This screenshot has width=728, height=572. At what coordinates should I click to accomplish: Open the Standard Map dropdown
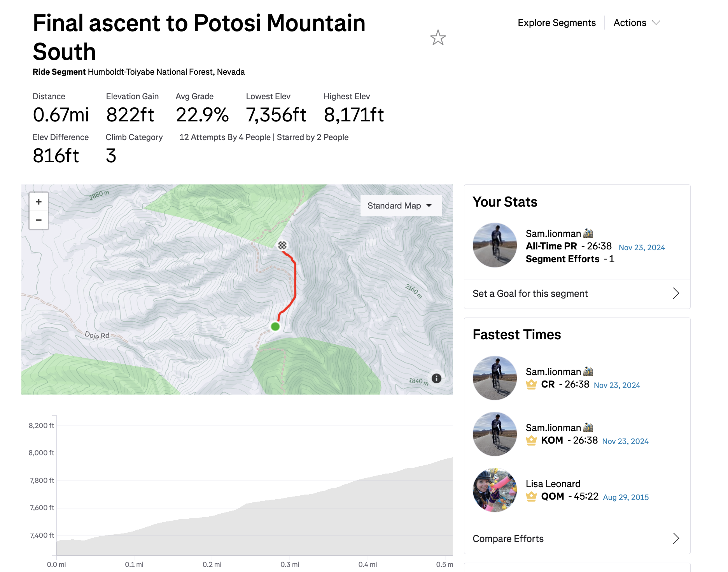click(x=401, y=205)
